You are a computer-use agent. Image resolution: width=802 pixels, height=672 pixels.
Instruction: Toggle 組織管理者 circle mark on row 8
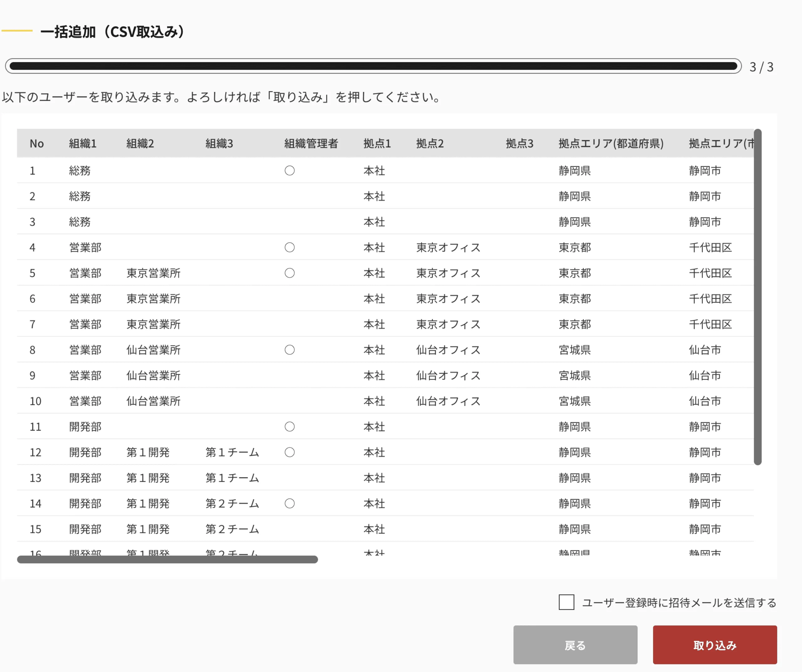click(289, 349)
